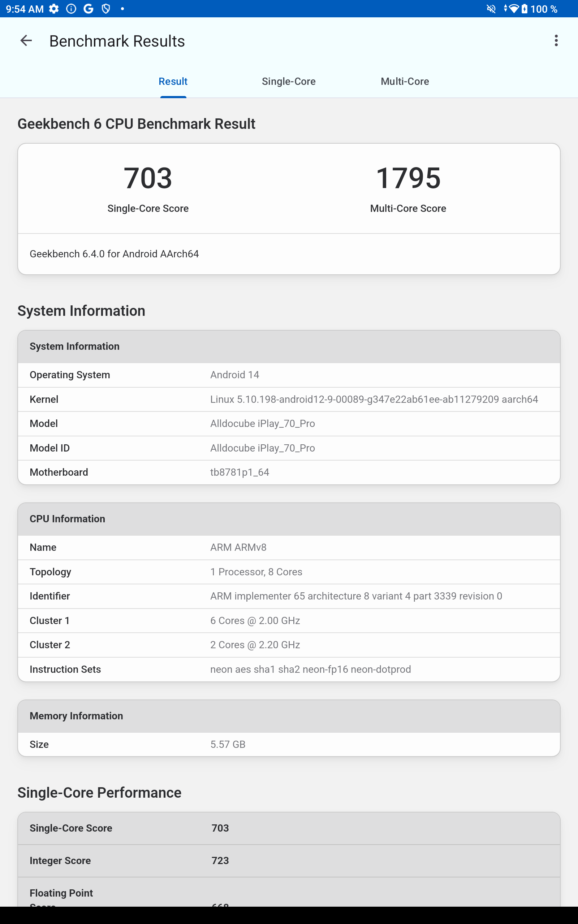Tap the info circle status icon

[71, 9]
